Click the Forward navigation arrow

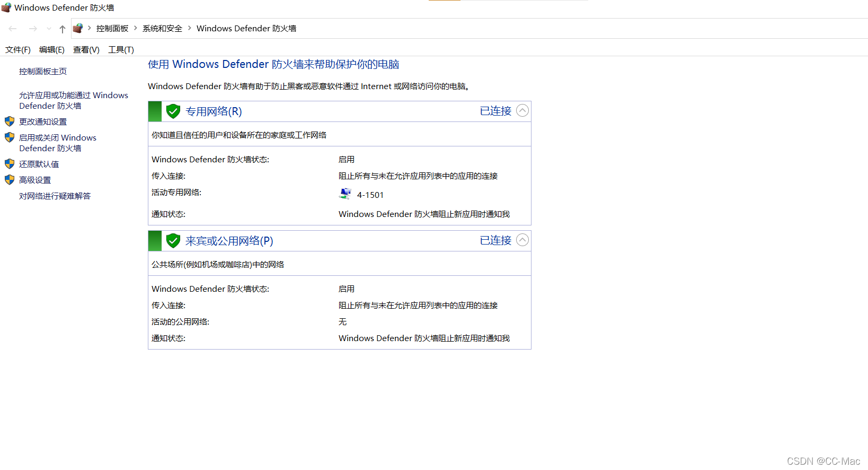pyautogui.click(x=33, y=29)
